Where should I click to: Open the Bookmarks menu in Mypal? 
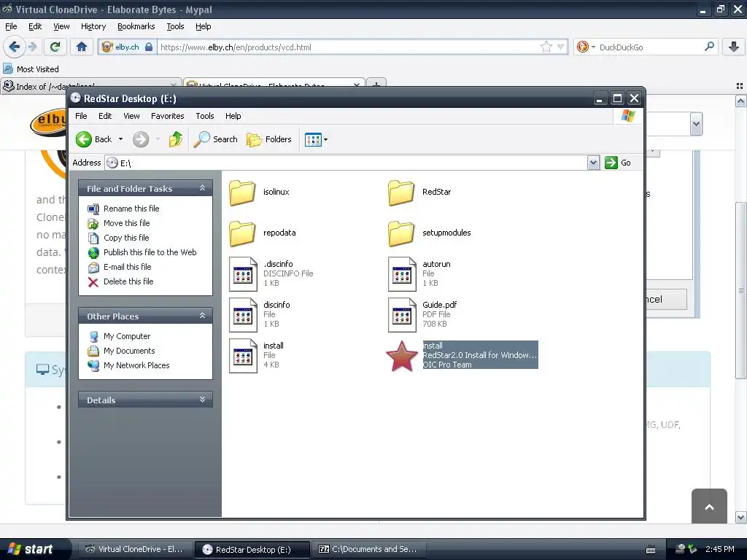(x=136, y=26)
